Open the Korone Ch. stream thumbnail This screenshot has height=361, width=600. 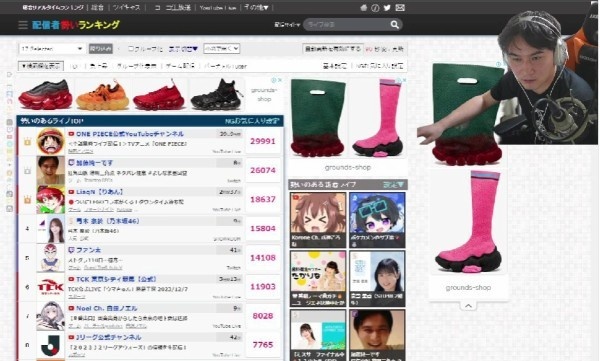[x=318, y=220]
